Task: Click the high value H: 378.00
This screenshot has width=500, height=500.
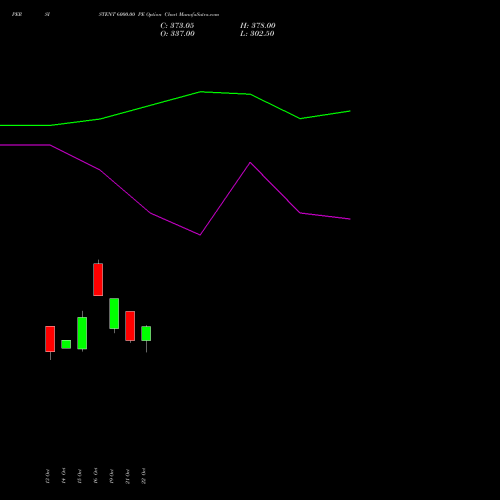Action: (258, 26)
